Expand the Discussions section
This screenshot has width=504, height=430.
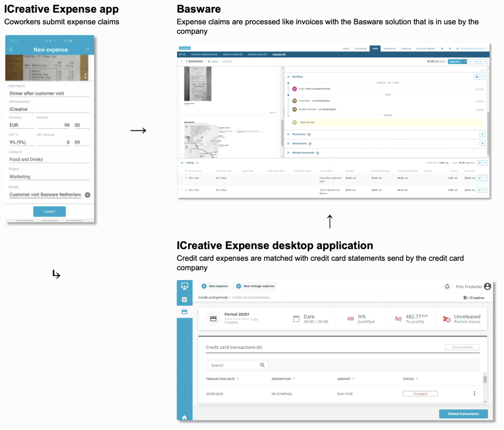pos(288,134)
